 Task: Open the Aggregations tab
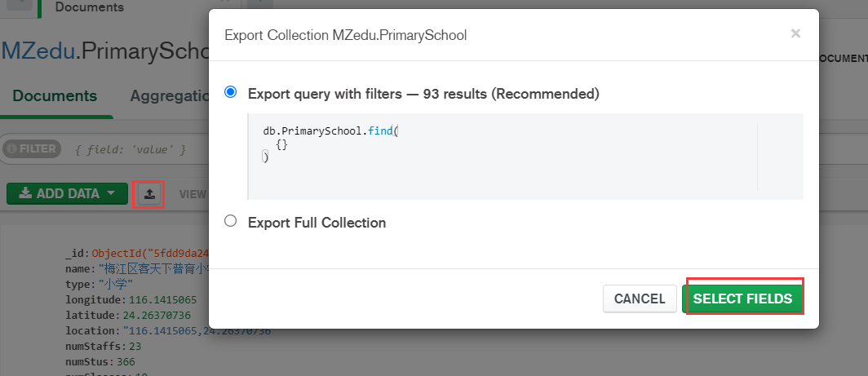click(169, 95)
